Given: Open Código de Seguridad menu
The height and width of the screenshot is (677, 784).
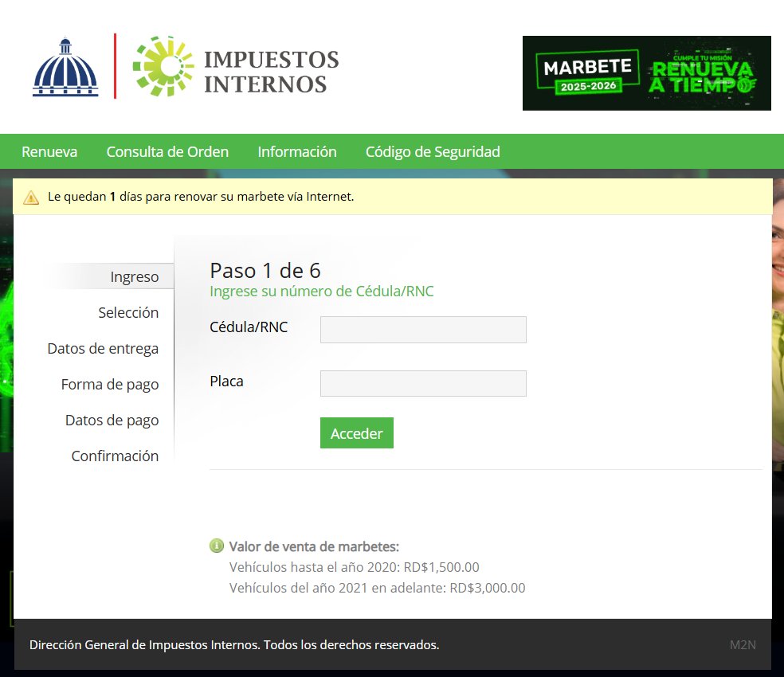Looking at the screenshot, I should click(x=433, y=151).
